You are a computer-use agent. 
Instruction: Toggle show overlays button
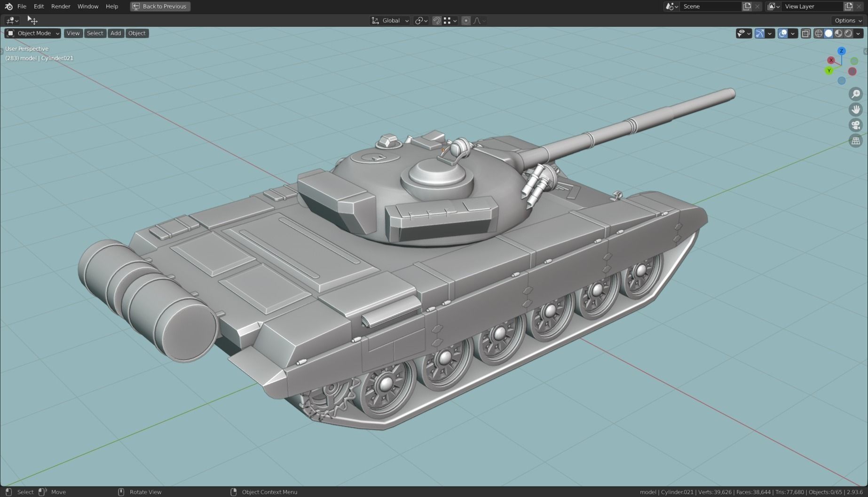point(782,33)
